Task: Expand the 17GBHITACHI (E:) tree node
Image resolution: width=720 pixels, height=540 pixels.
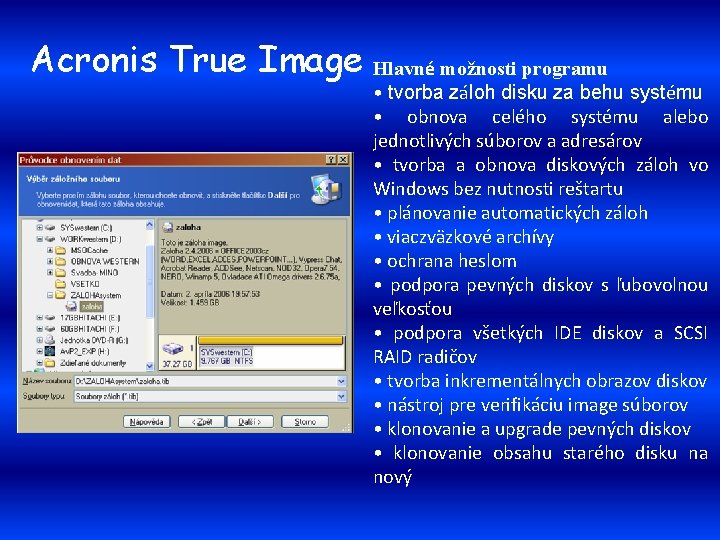Action: point(39,318)
